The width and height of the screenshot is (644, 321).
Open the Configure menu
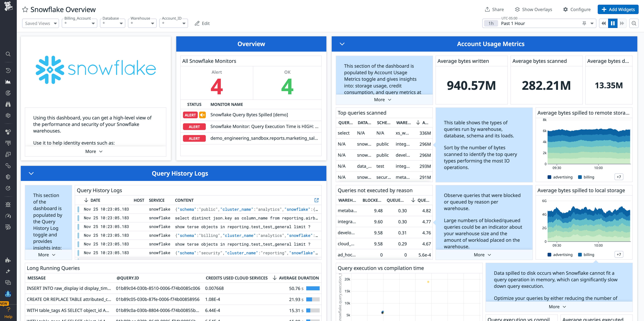(577, 9)
